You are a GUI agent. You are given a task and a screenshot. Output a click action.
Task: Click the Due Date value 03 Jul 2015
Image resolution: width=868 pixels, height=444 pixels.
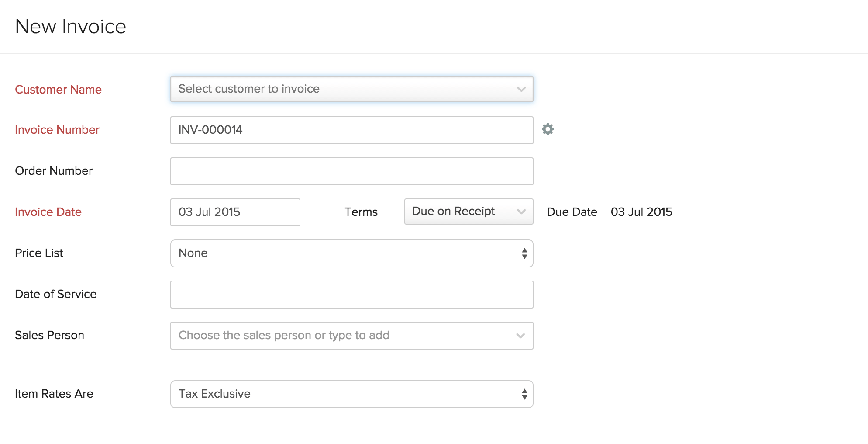pyautogui.click(x=641, y=212)
